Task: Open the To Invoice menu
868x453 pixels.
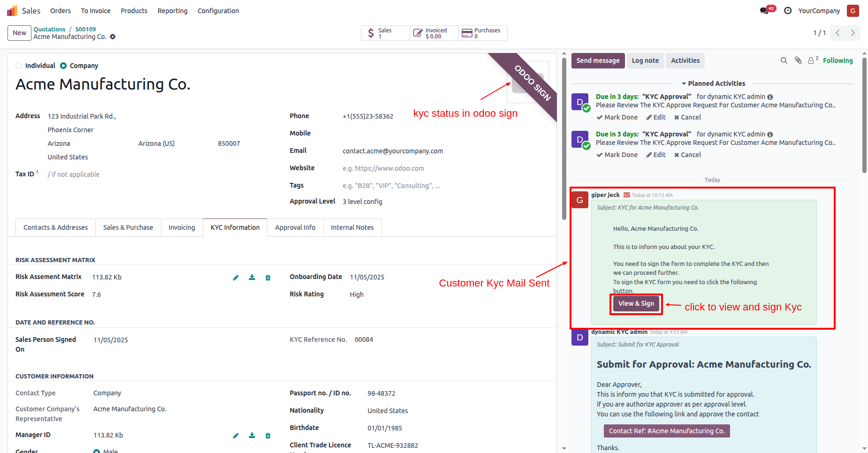Action: [96, 11]
